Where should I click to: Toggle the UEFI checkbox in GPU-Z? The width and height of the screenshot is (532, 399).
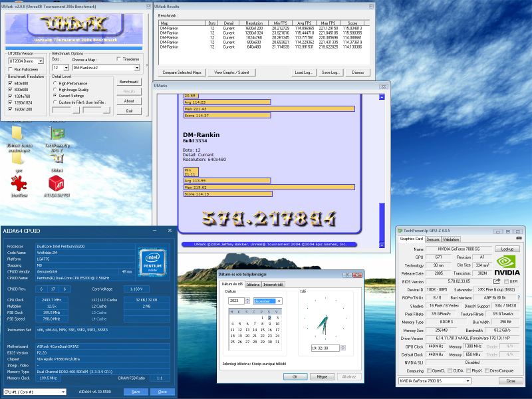506,281
